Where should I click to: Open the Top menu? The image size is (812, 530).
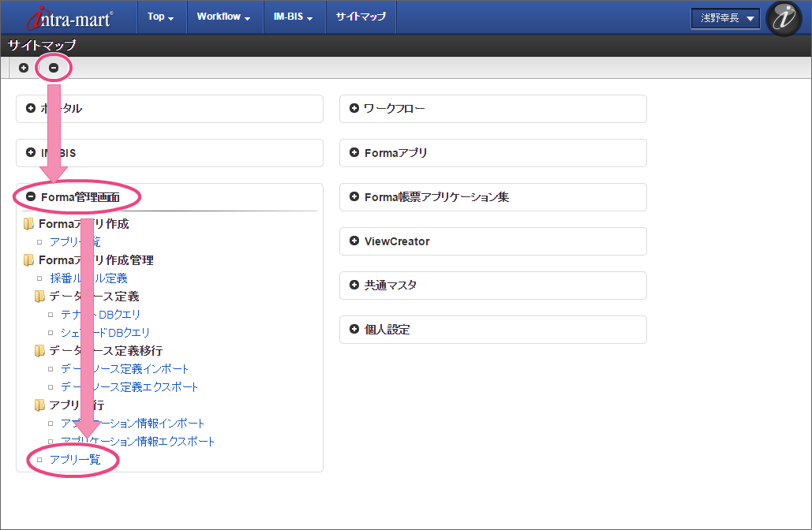coord(161,17)
